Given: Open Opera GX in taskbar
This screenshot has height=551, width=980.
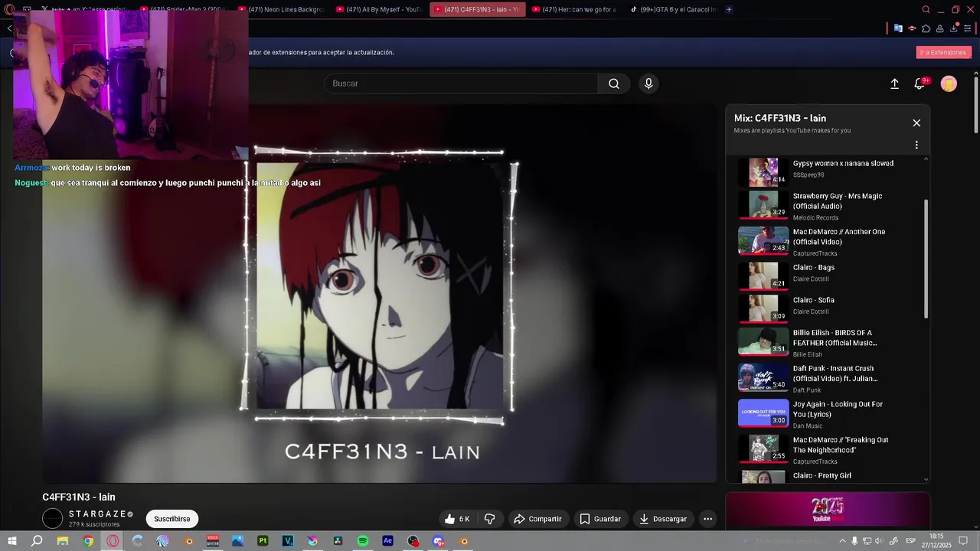Looking at the screenshot, I should pos(113,541).
